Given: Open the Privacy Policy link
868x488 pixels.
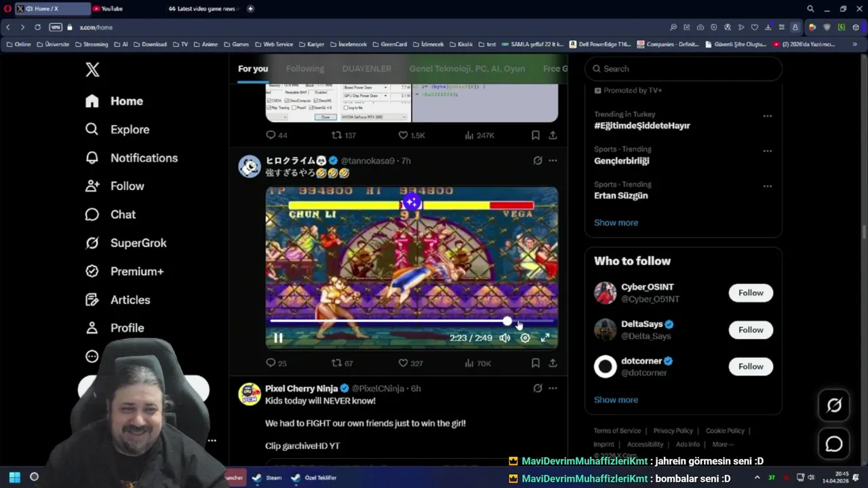Looking at the screenshot, I should click(673, 430).
